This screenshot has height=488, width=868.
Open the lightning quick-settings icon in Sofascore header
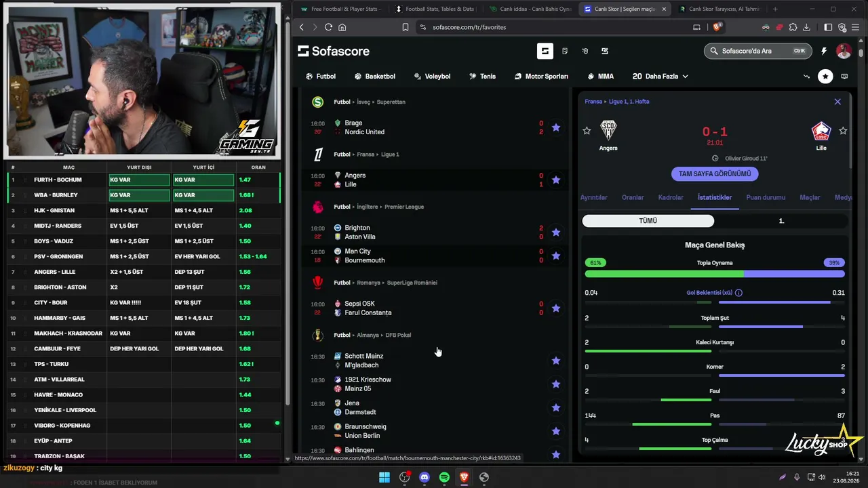coord(824,51)
